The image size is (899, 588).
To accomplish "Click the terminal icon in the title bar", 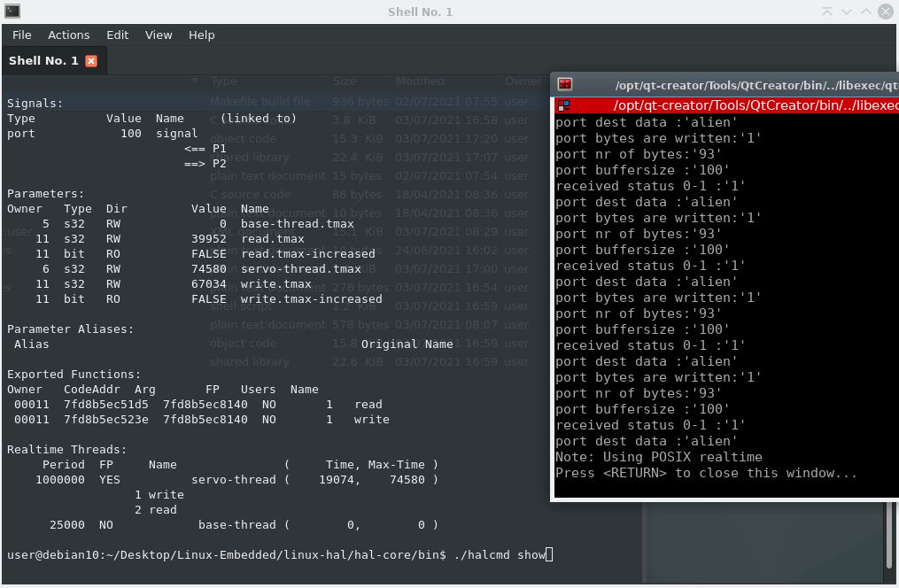I will (12, 12).
